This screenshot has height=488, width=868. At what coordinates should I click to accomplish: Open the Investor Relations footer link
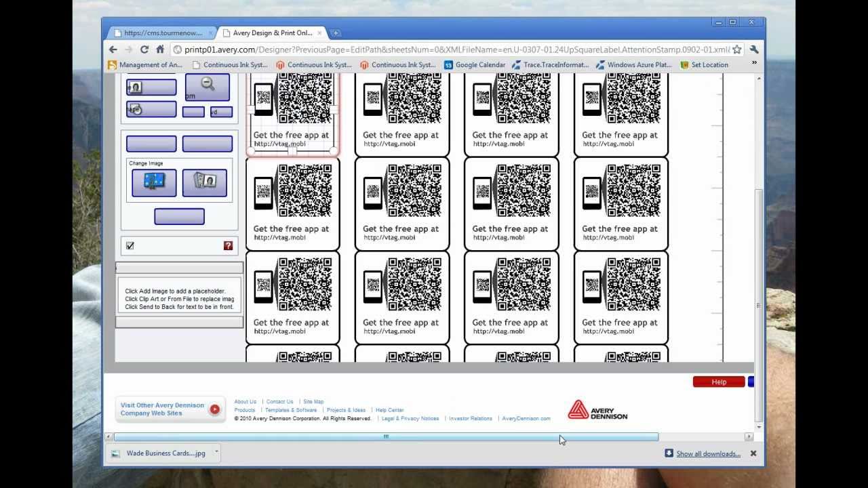pyautogui.click(x=471, y=419)
